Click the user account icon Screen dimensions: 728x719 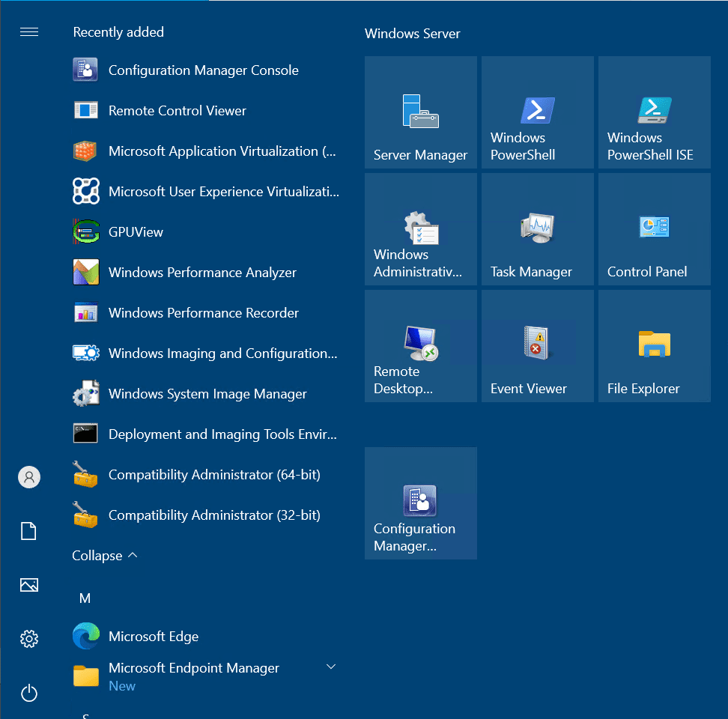[x=29, y=477]
